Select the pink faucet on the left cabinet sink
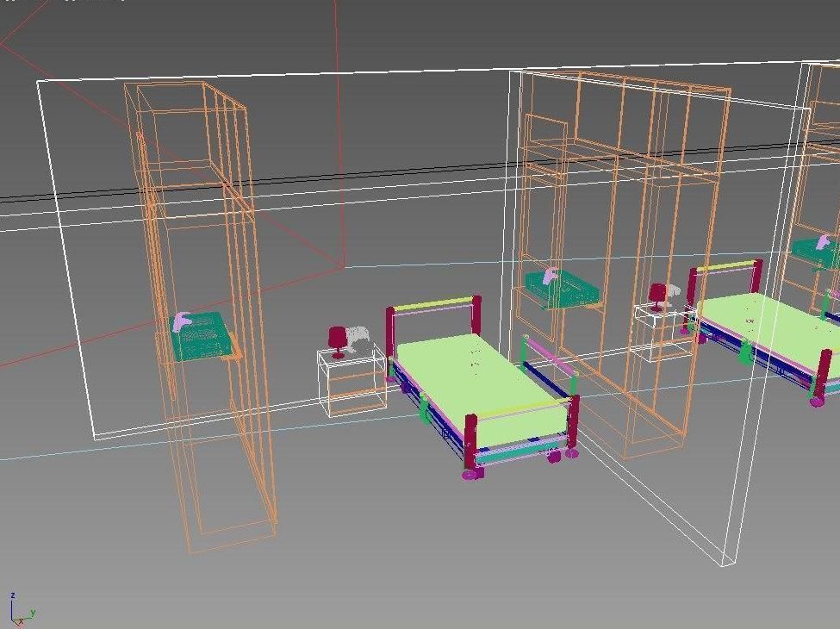 (181, 321)
